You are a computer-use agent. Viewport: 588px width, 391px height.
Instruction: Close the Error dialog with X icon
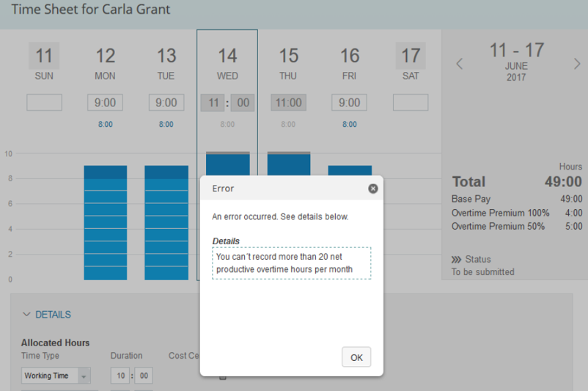click(372, 189)
